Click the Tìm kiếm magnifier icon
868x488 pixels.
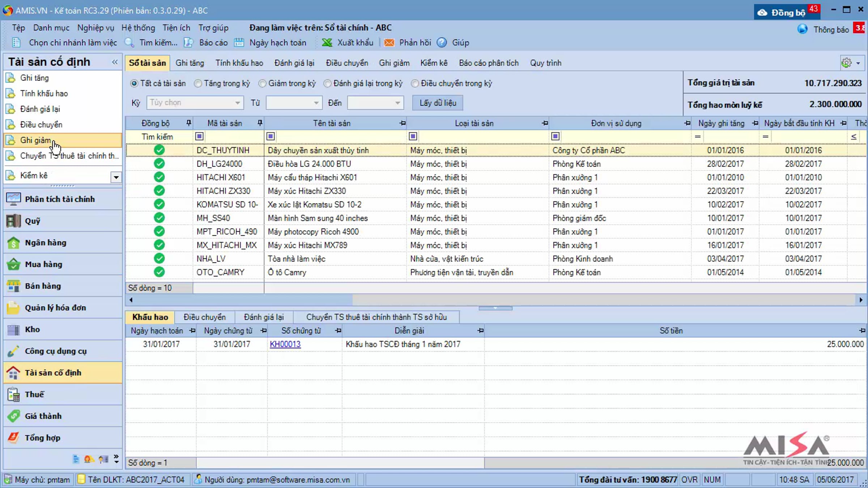(x=129, y=43)
